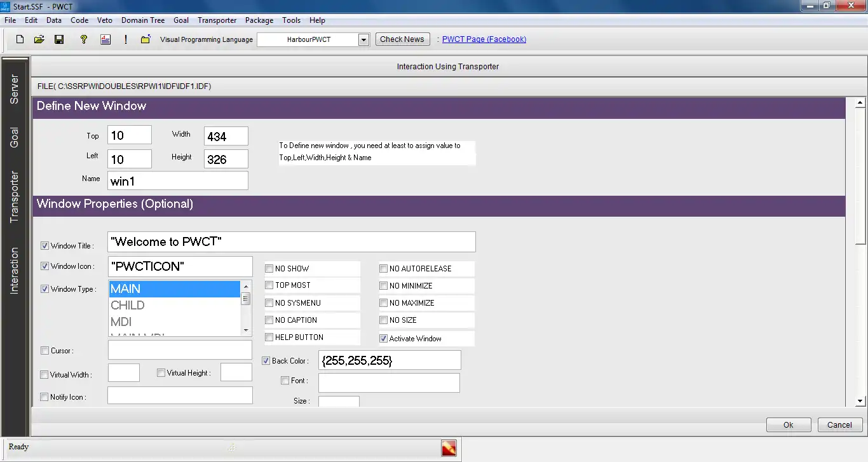Open the Transporter menu
868x462 pixels.
(x=217, y=20)
